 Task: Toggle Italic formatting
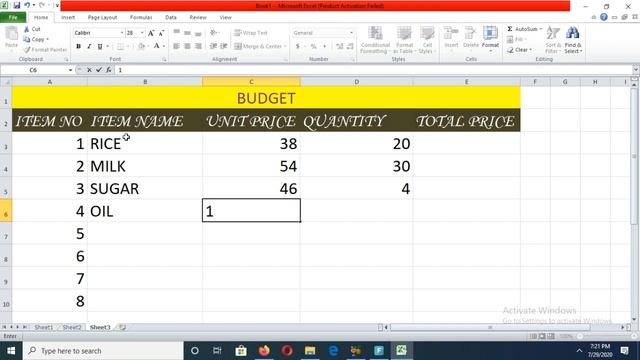pyautogui.click(x=89, y=47)
